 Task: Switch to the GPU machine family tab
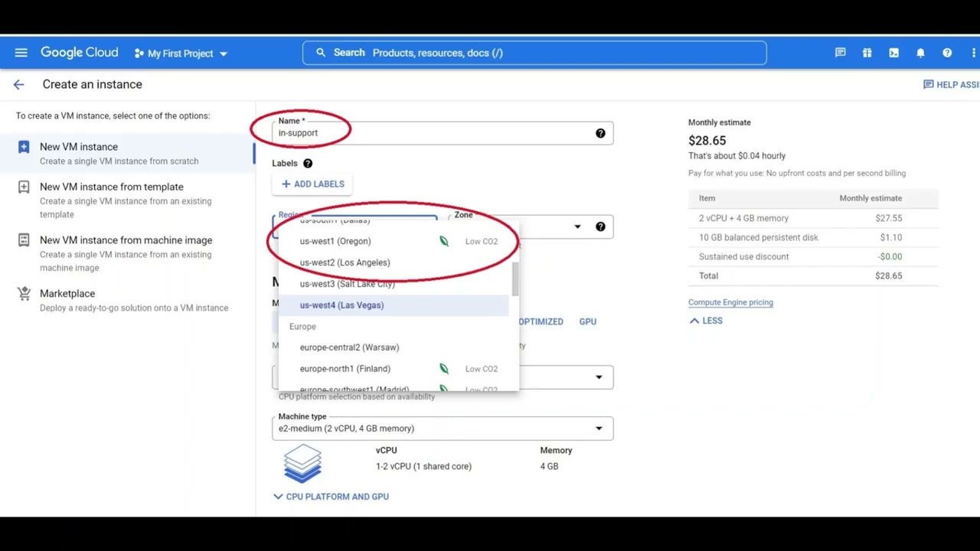(587, 321)
